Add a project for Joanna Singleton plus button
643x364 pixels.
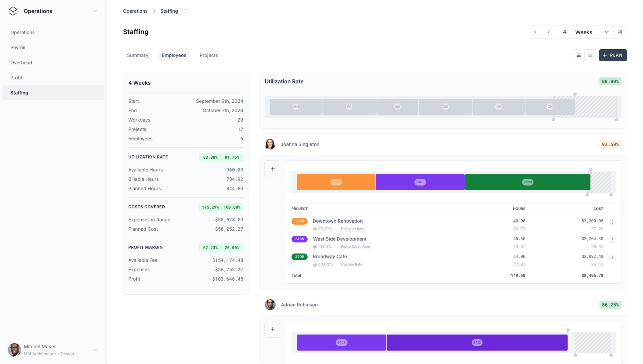click(x=273, y=169)
